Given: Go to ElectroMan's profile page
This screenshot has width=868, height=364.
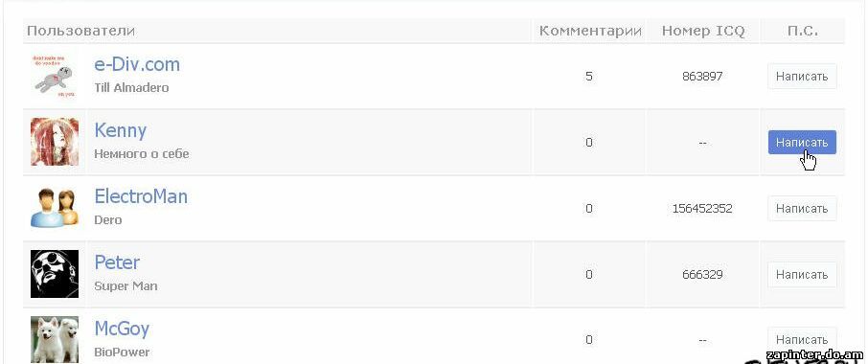Looking at the screenshot, I should (x=141, y=196).
